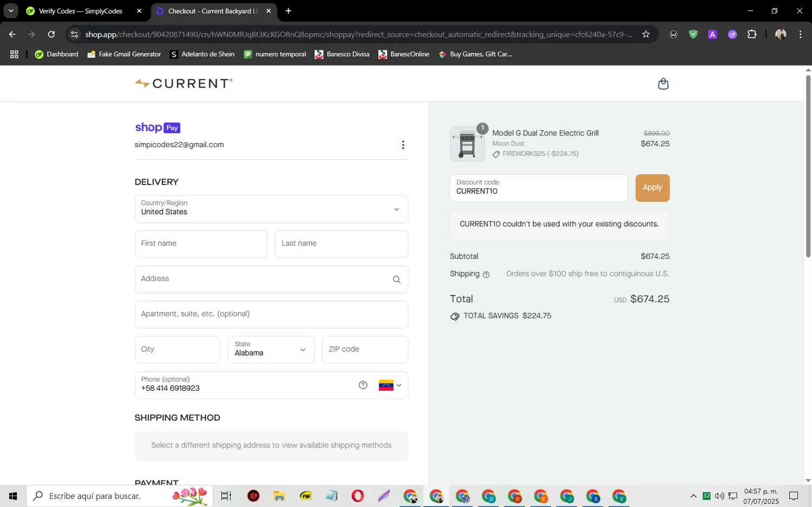Show hidden system tray icons
Viewport: 812px width, 507px height.
coord(693,496)
